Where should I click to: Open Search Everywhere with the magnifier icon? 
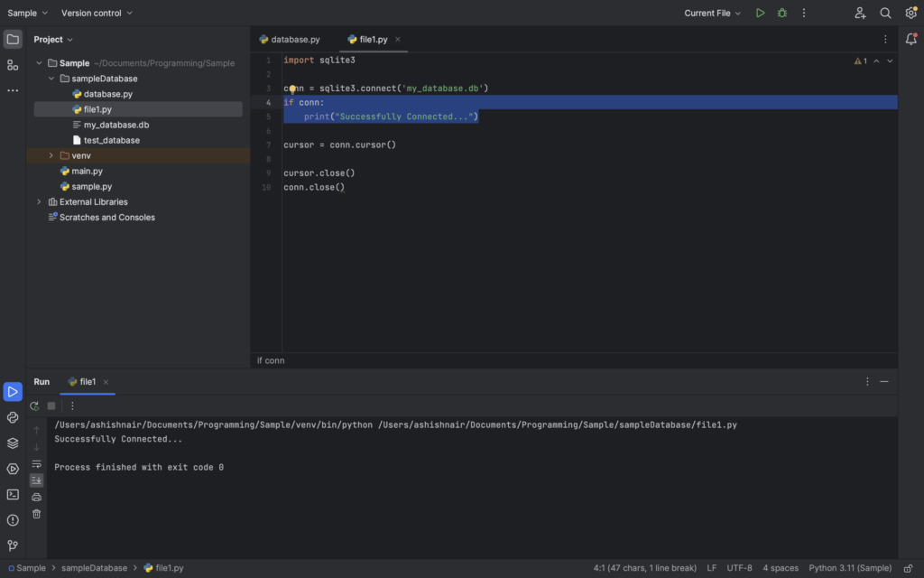[886, 13]
